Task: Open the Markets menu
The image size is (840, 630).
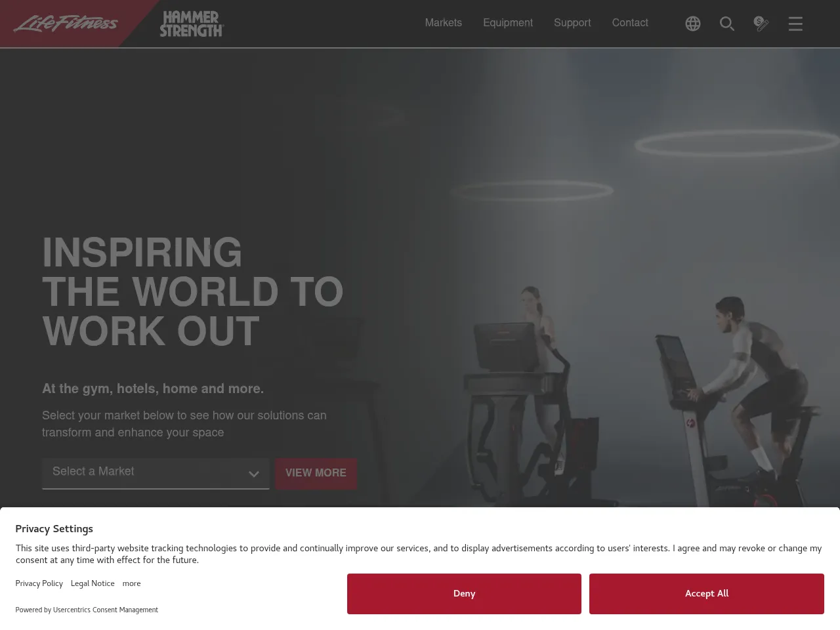Action: click(444, 23)
